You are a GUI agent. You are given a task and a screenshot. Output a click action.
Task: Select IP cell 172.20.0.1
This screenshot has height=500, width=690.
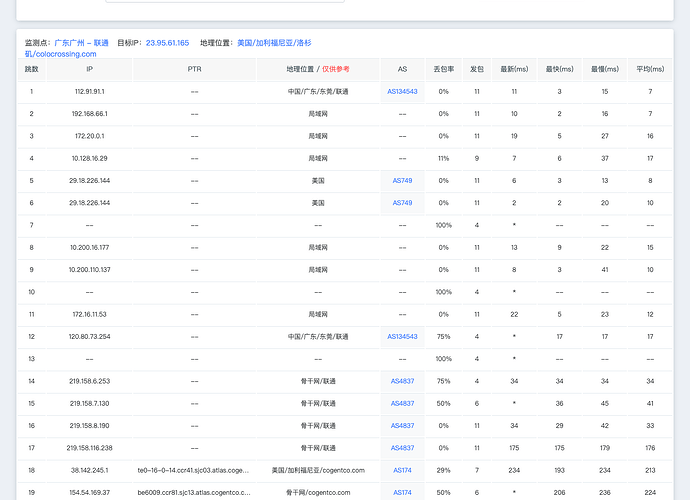(x=89, y=136)
